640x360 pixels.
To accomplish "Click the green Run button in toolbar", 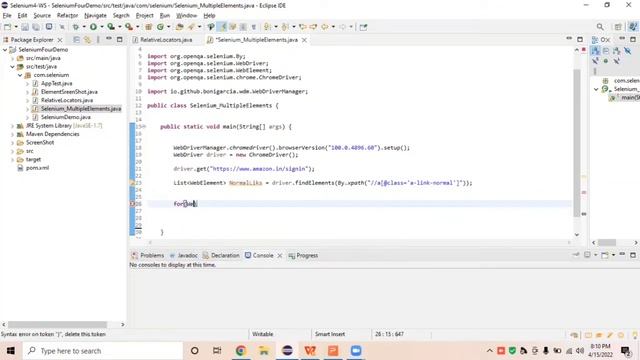I will (x=93, y=27).
